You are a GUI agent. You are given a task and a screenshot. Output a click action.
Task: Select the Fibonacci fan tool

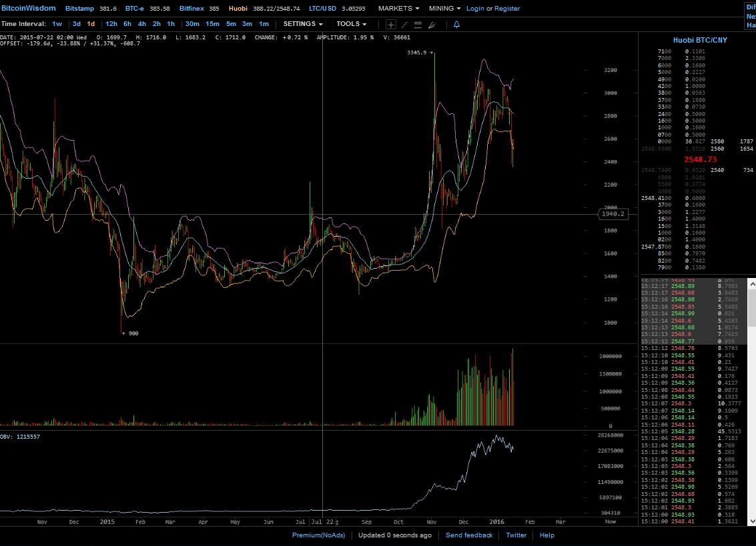click(x=432, y=24)
